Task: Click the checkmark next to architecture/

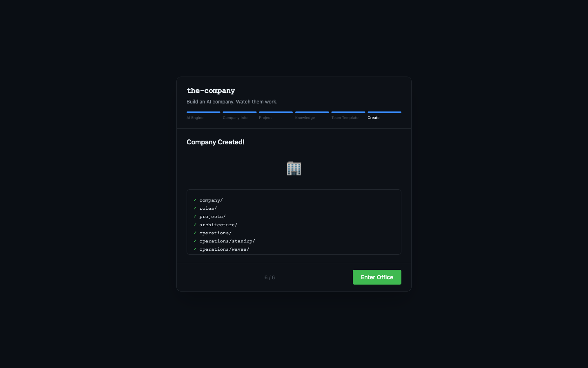Action: point(195,224)
